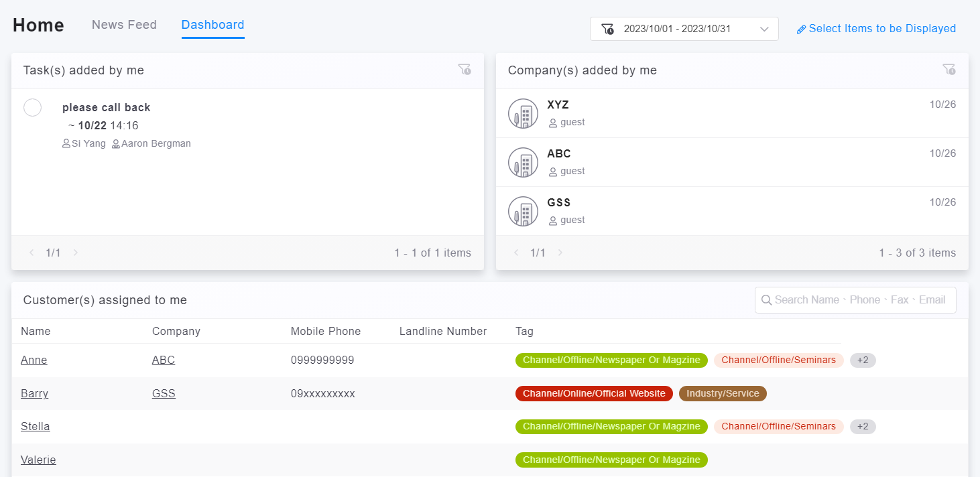The image size is (980, 477).
Task: Mark 'please call back' task as complete
Action: (x=32, y=107)
